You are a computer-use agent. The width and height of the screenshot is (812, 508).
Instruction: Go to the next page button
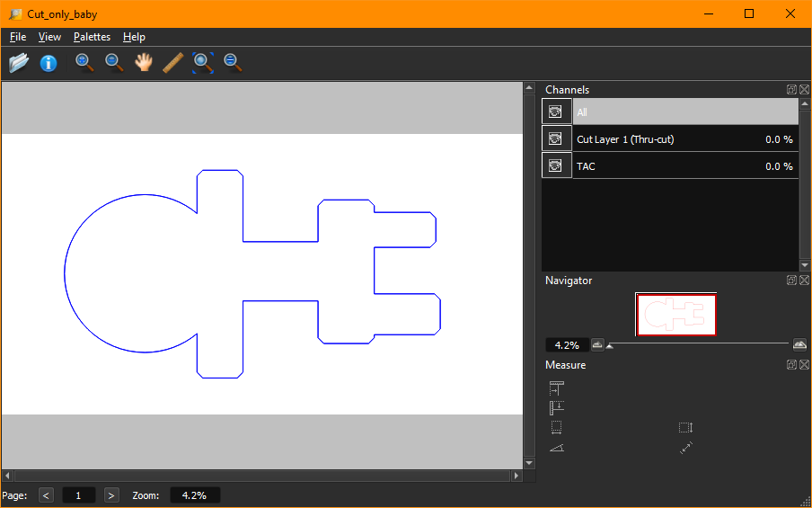[x=111, y=495]
